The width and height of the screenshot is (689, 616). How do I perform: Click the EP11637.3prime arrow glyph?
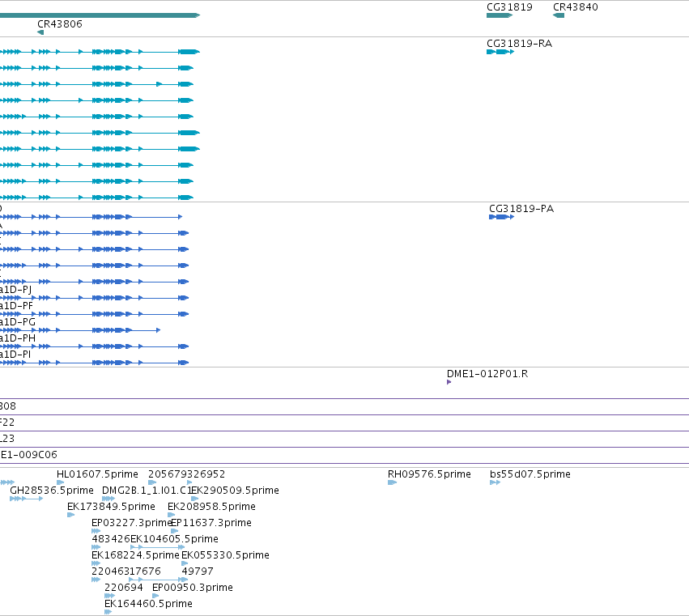pyautogui.click(x=174, y=531)
